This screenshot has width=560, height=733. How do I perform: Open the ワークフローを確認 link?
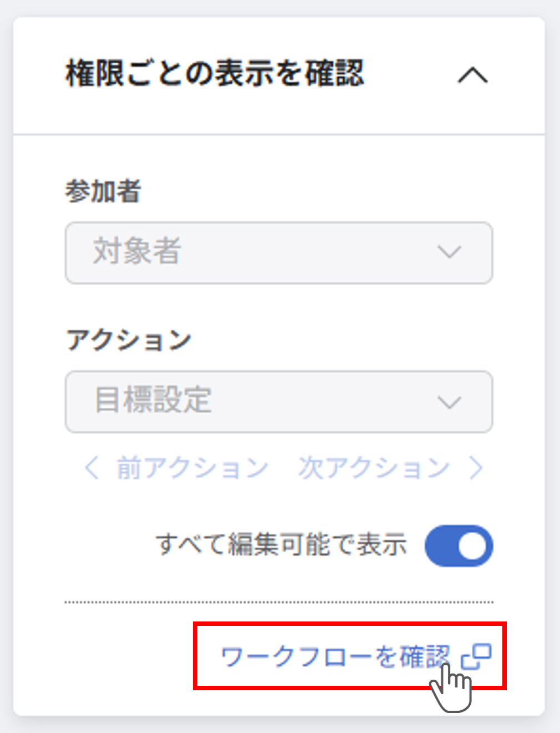click(335, 657)
